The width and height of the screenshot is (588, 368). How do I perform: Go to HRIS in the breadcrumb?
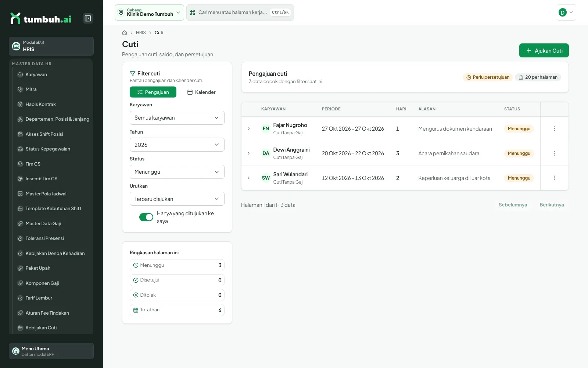coord(141,33)
